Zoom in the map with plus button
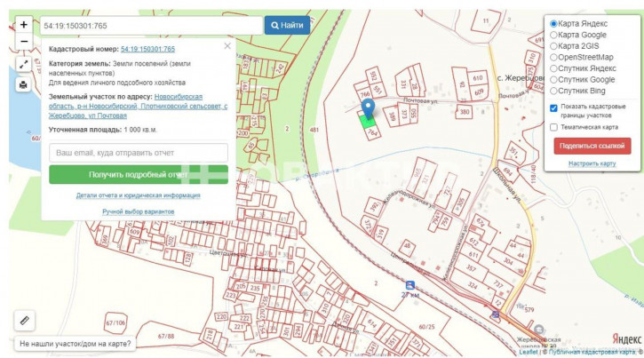Image resolution: width=644 pixels, height=358 pixels. pos(23,25)
